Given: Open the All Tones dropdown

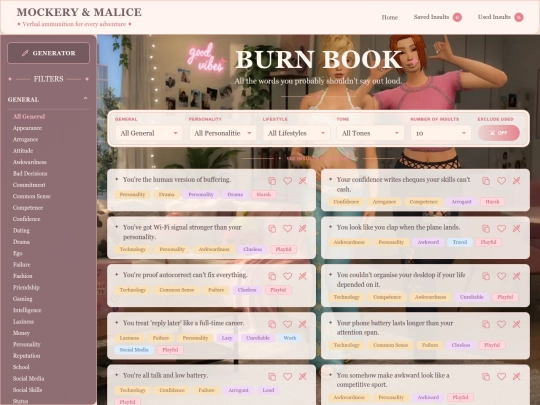Looking at the screenshot, I should (370, 133).
